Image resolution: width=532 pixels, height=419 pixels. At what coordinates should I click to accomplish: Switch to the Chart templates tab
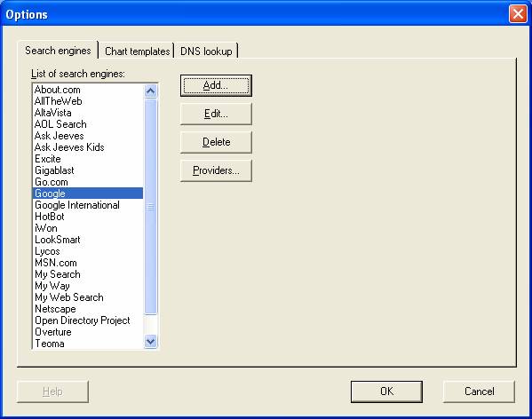click(x=137, y=51)
